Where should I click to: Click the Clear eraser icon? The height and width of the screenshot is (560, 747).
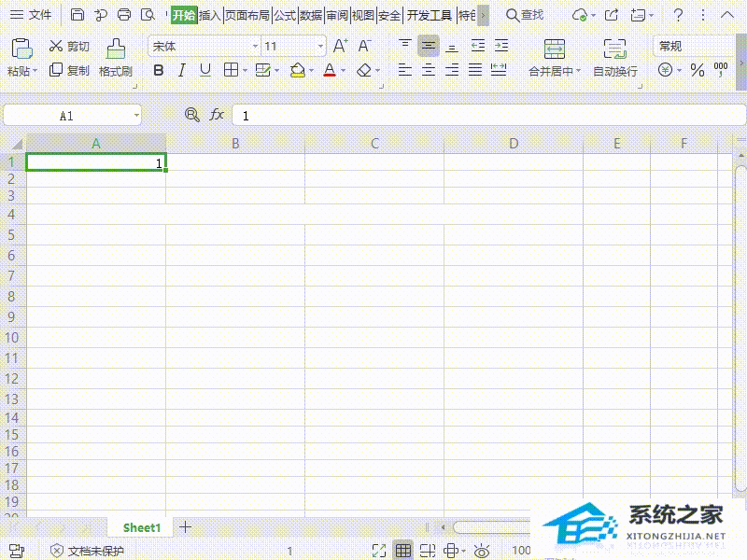coord(364,71)
